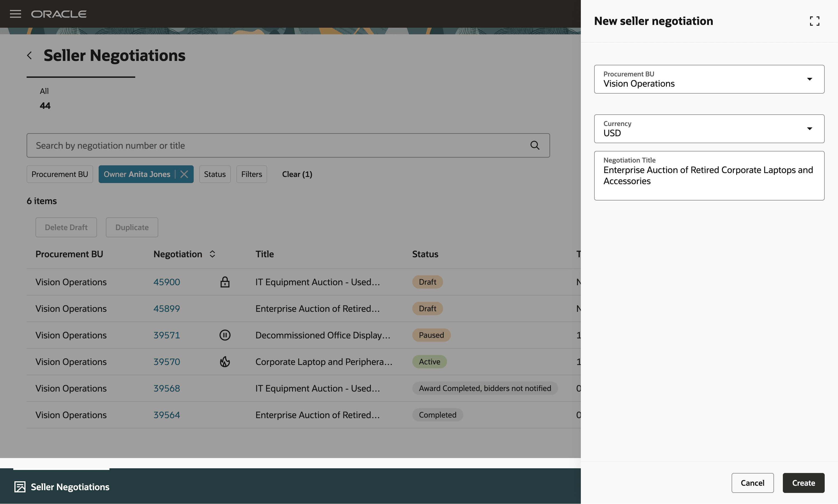Click the Seller Negotiations icon in bottom bar

pos(20,487)
